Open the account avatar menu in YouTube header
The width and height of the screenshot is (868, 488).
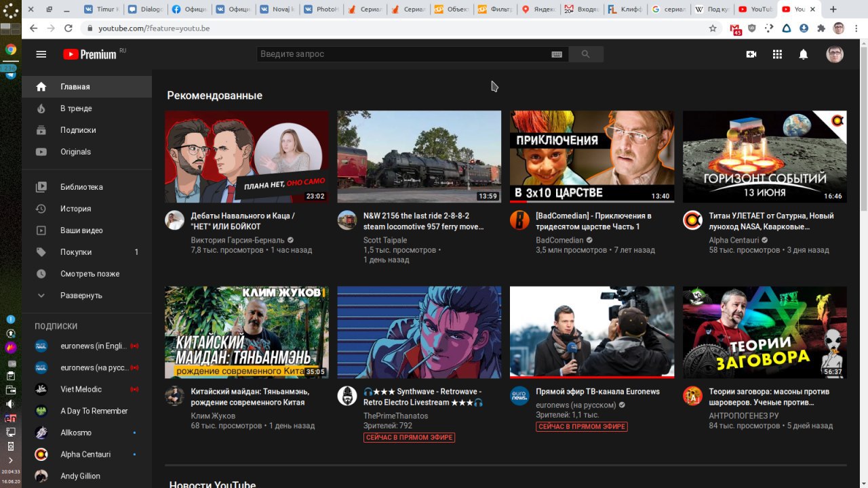click(835, 54)
